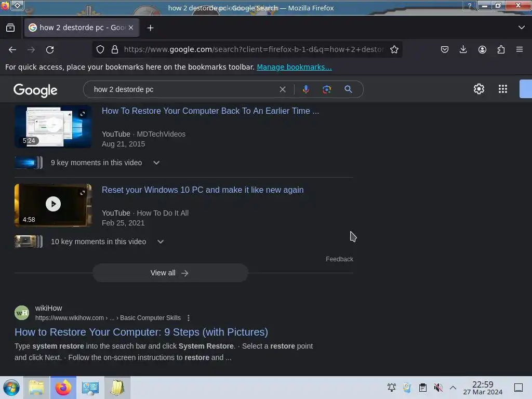Click the blue sign-in button

(x=526, y=89)
